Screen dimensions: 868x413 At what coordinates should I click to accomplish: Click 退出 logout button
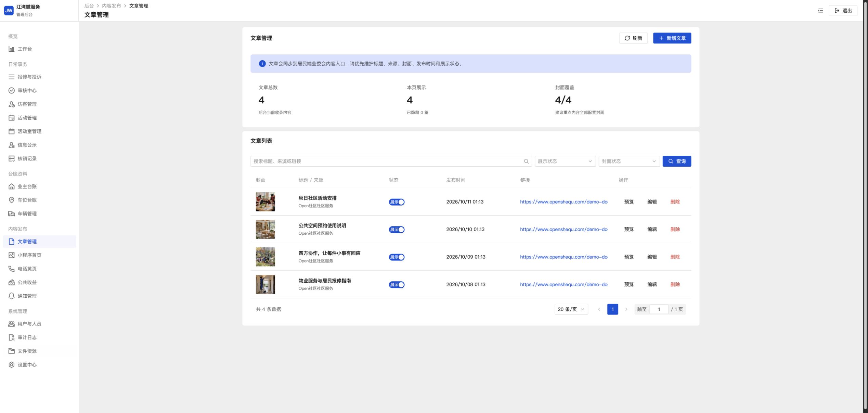pyautogui.click(x=843, y=11)
